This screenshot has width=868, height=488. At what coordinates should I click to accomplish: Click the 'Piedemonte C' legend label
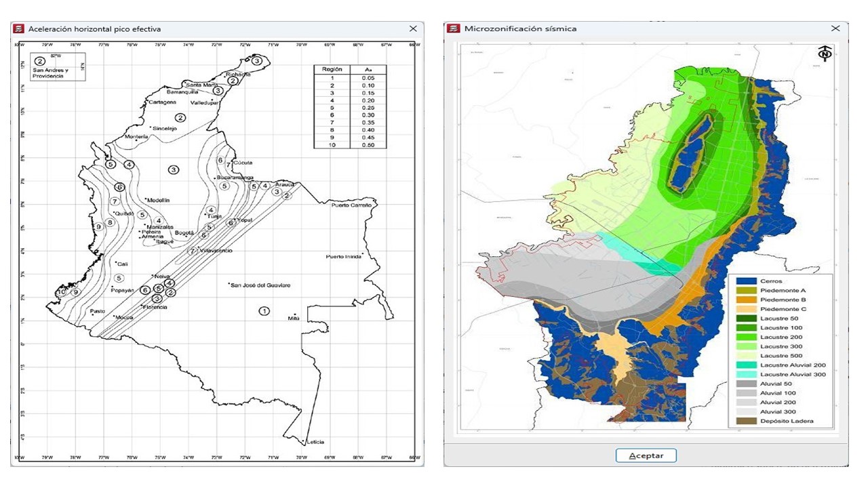[x=783, y=309]
